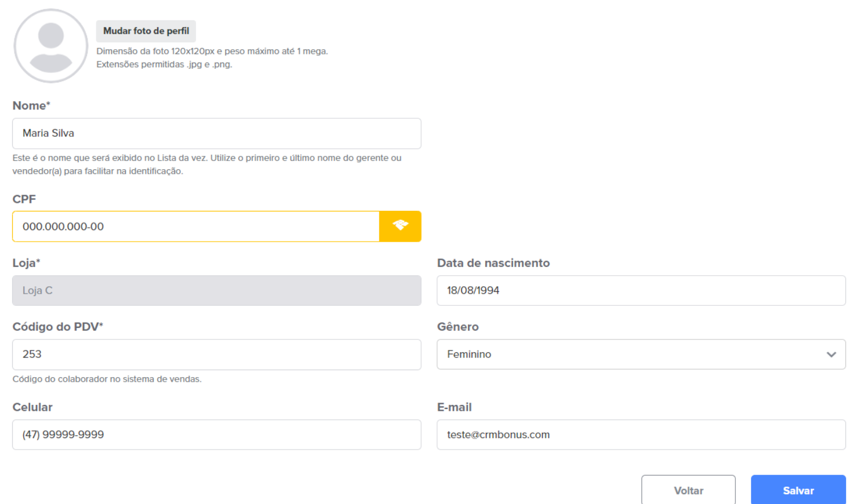853x504 pixels.
Task: Click the yellow CPF lookup icon button
Action: 400,227
